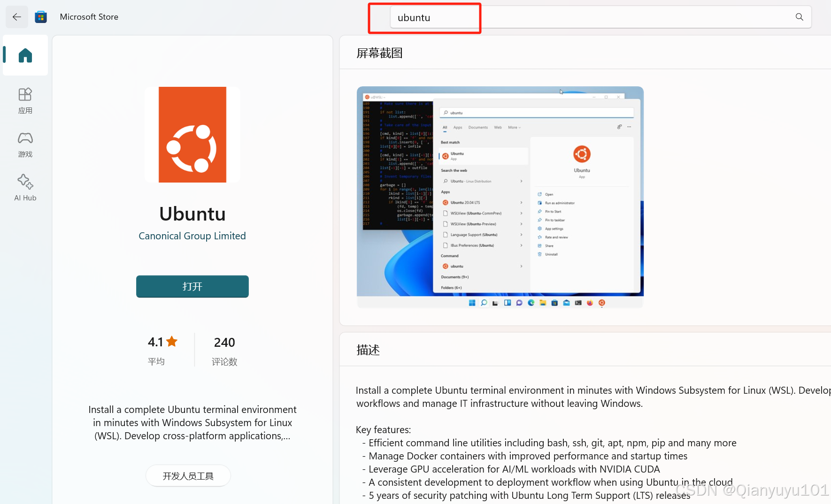Click the 屏幕截图 section heading
The width and height of the screenshot is (831, 504).
point(380,53)
